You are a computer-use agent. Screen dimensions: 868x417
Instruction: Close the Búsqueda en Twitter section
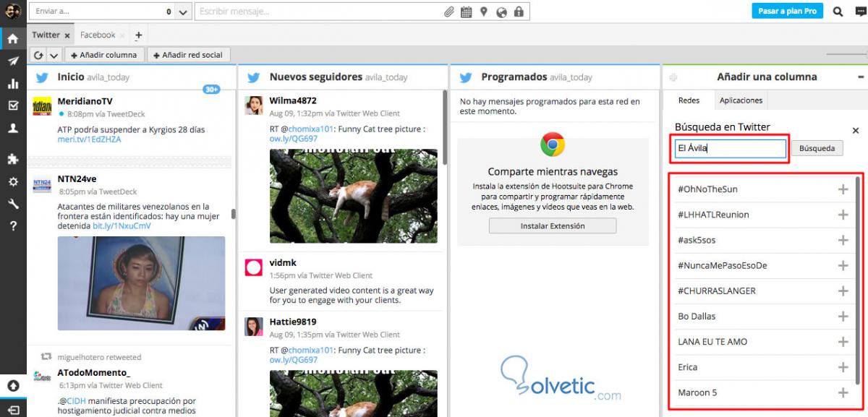coord(856,131)
